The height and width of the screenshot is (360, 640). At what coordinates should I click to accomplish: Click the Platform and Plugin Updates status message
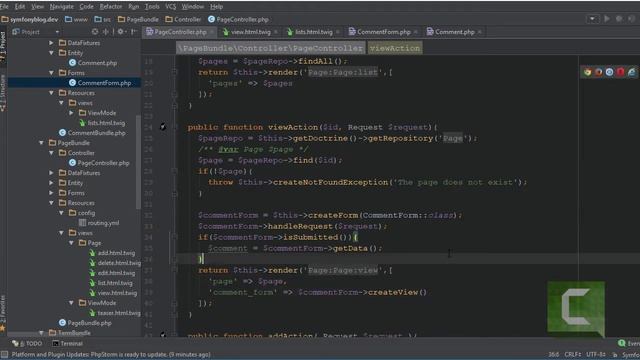coord(111,354)
